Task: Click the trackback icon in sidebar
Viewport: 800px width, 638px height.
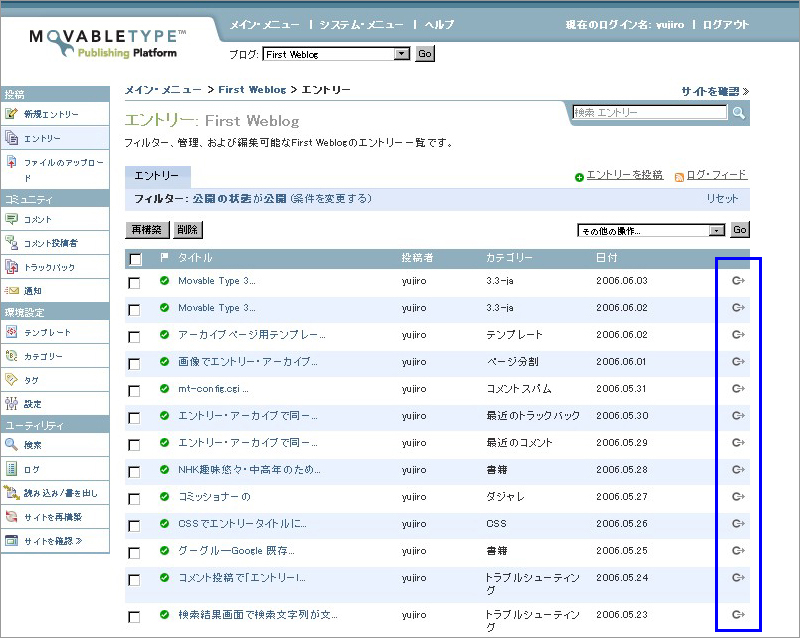Action: point(11,266)
